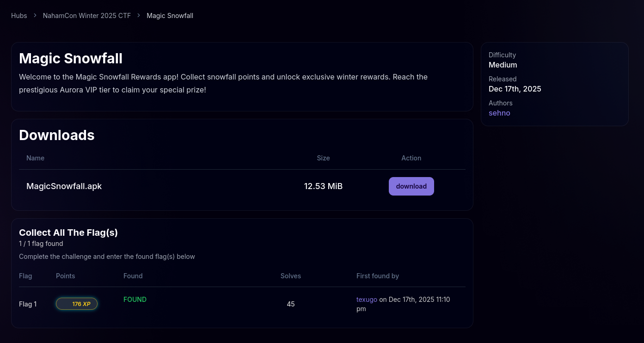Click the MagicSnowfall.apk file name

coord(64,186)
